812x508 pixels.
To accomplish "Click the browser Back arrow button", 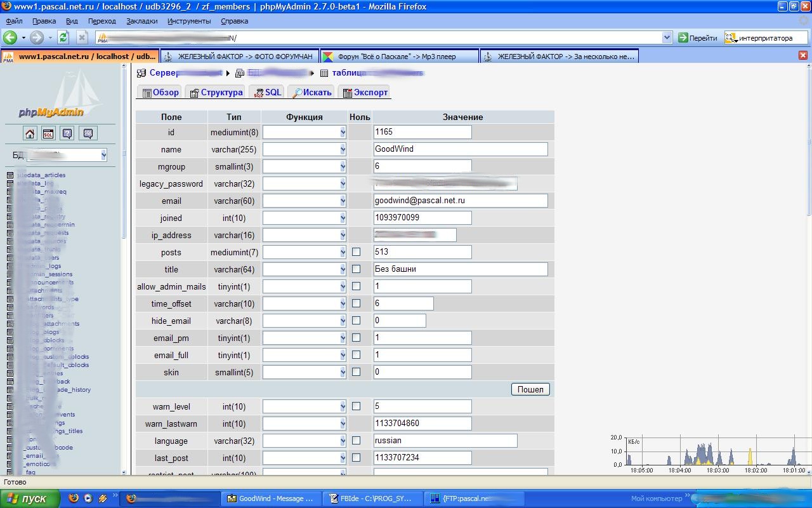I will (x=11, y=37).
